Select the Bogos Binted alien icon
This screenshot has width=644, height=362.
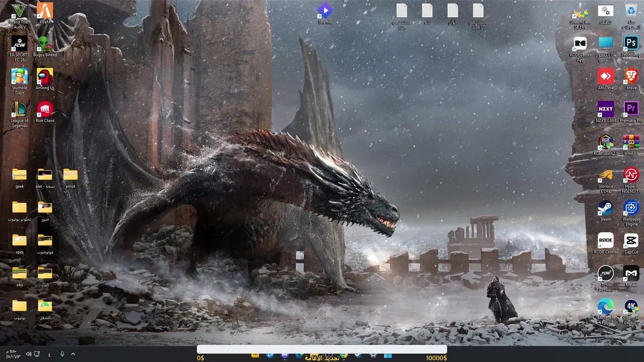pos(45,46)
